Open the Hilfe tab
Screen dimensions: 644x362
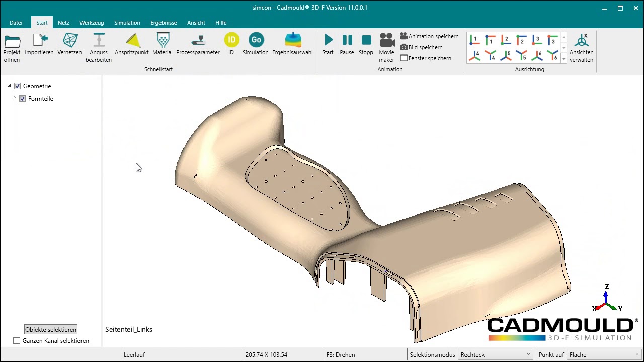(x=221, y=23)
